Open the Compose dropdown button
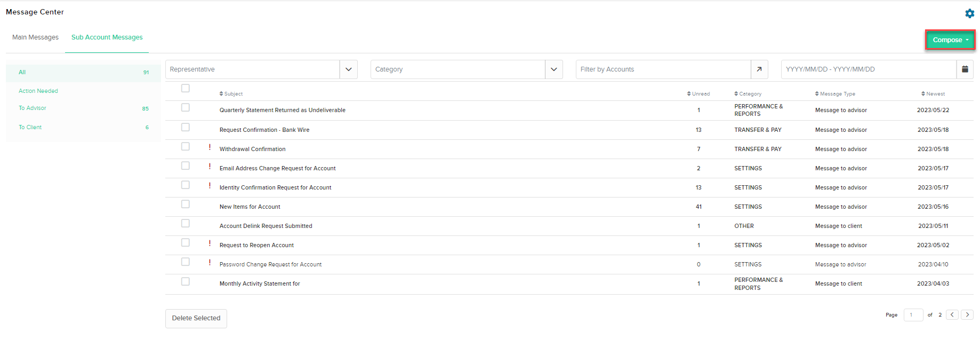Screen dimensions: 980x339 click(x=950, y=40)
